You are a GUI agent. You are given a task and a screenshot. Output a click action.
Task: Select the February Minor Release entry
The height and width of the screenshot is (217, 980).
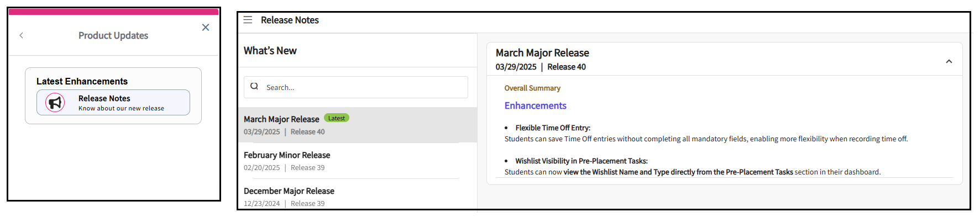358,161
